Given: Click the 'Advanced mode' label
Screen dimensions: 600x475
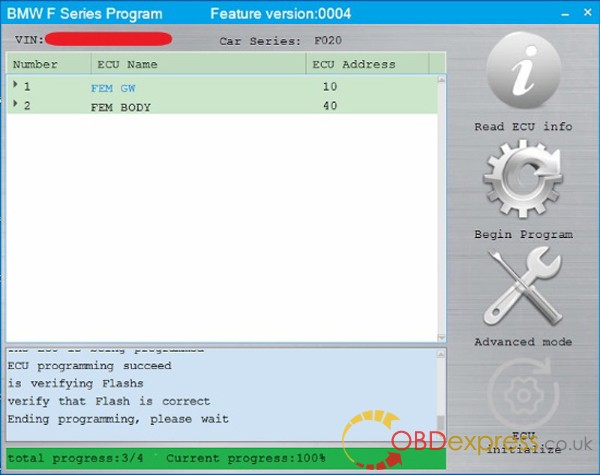Looking at the screenshot, I should (523, 341).
